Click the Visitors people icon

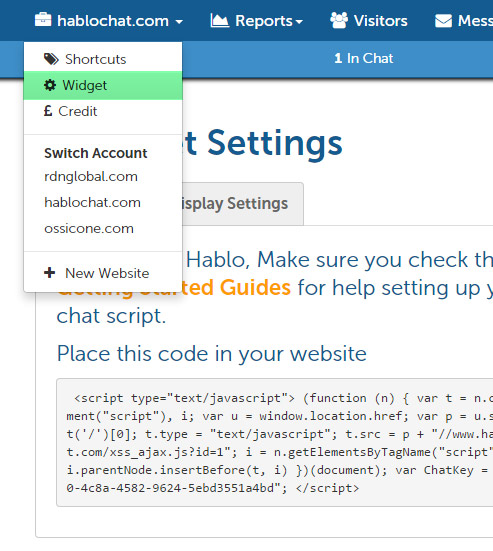[339, 20]
